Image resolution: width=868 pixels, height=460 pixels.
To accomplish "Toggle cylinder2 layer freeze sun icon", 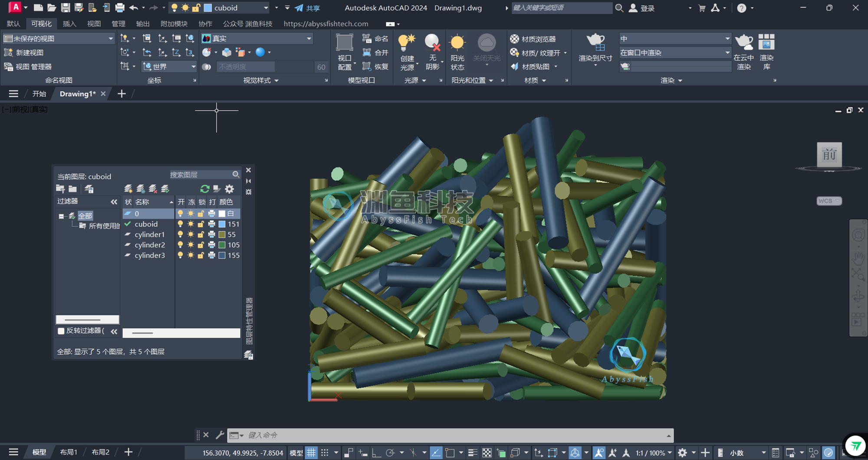I will pos(191,245).
